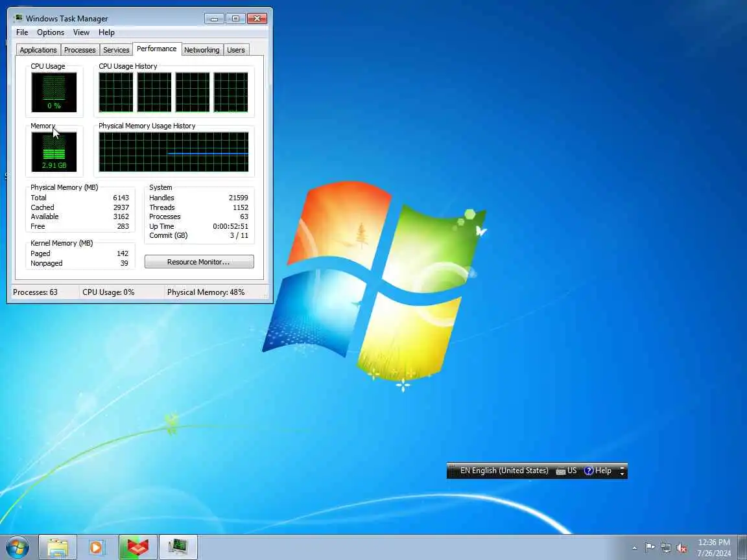
Task: Click the fourth CPU Usage History graph
Action: (231, 93)
